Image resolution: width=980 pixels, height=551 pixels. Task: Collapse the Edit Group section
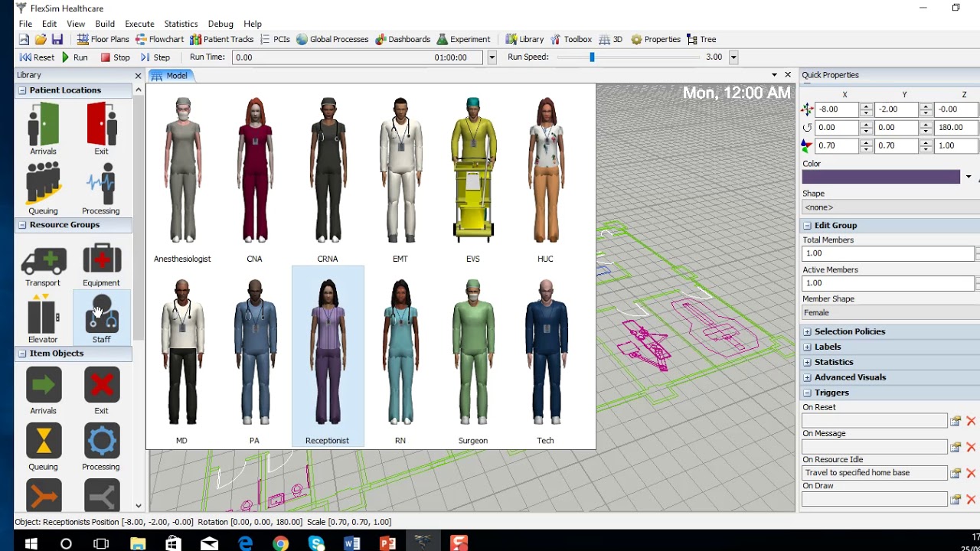[x=807, y=226]
